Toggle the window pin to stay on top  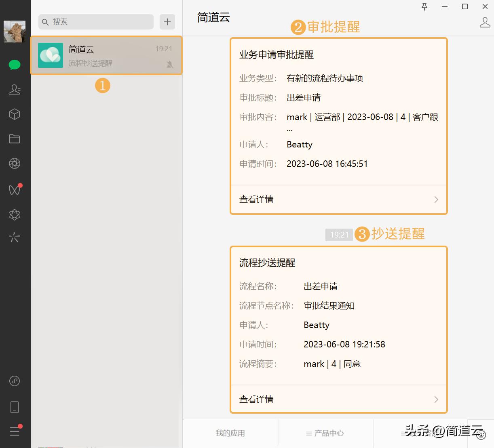pos(424,7)
